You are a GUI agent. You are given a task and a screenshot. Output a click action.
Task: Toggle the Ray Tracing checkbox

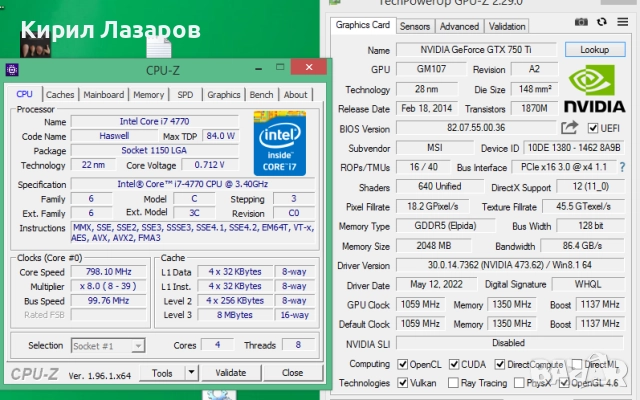tap(453, 382)
